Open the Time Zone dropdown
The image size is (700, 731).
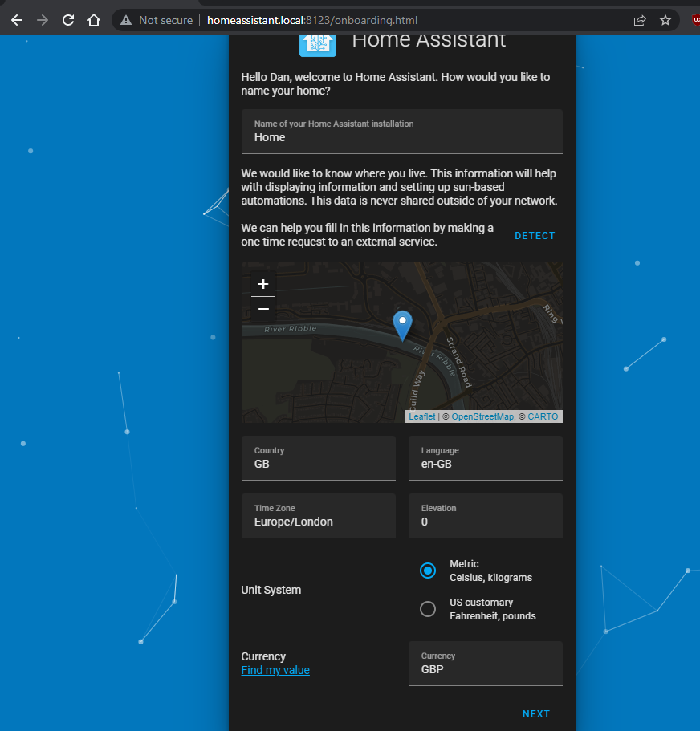click(319, 516)
